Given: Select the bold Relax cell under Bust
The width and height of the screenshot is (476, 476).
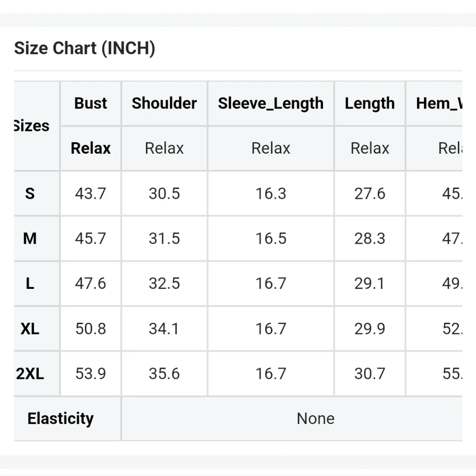Looking at the screenshot, I should [91, 148].
